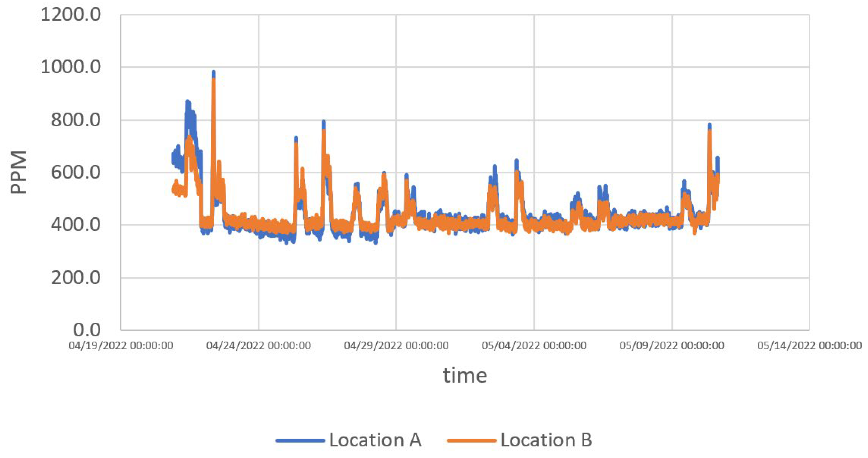Click the orange Location B legend line
Image resolution: width=868 pixels, height=458 pixels.
[471, 440]
